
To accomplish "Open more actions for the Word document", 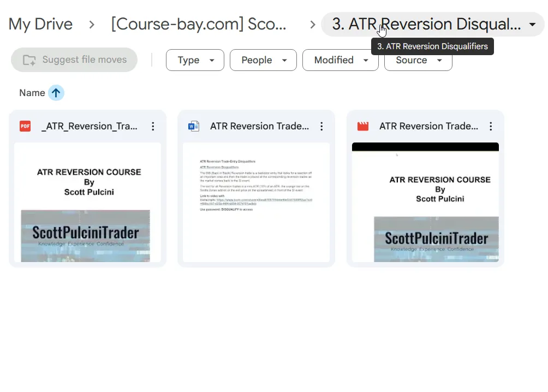I will [321, 126].
